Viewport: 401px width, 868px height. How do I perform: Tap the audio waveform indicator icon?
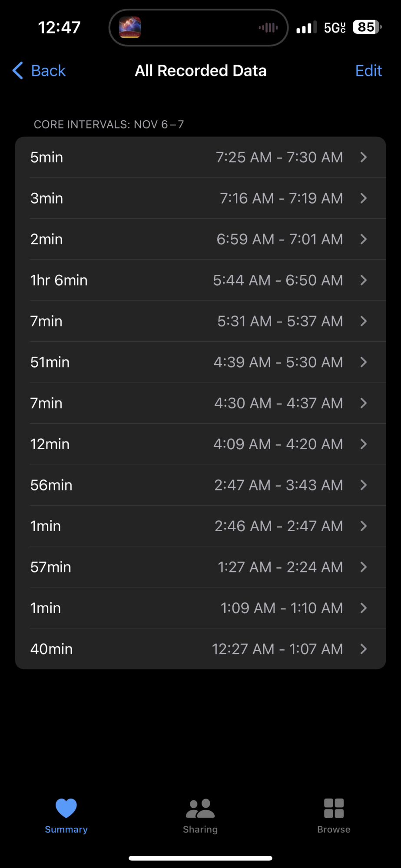tap(268, 28)
